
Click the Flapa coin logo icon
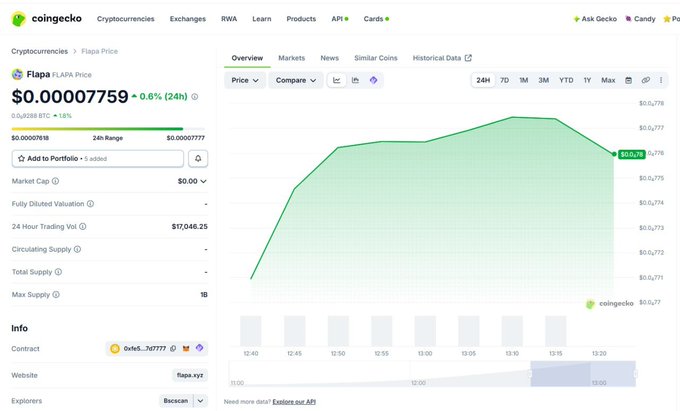pos(17,75)
